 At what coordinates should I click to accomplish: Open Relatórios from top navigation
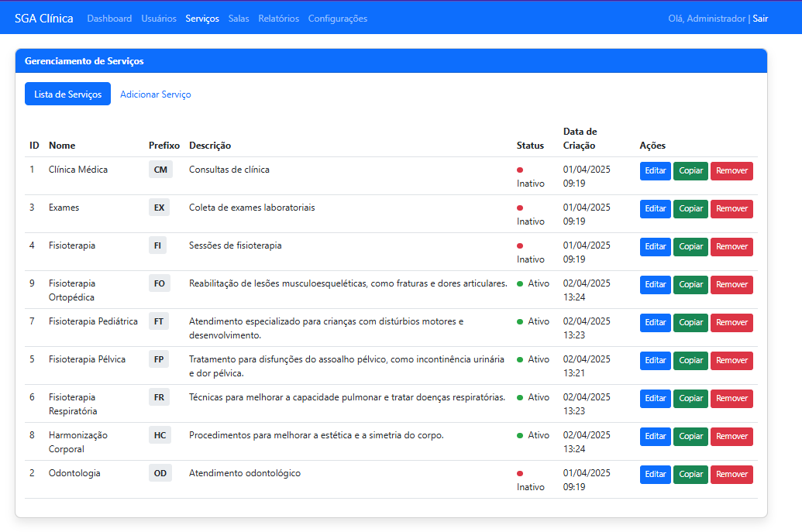(278, 19)
